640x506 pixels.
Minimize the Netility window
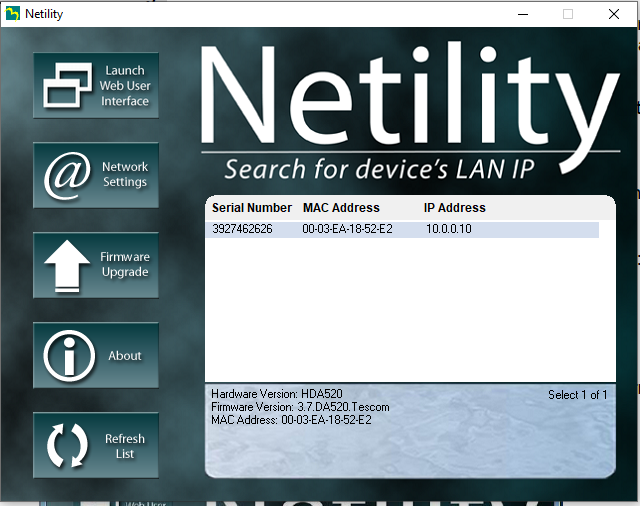(x=523, y=14)
